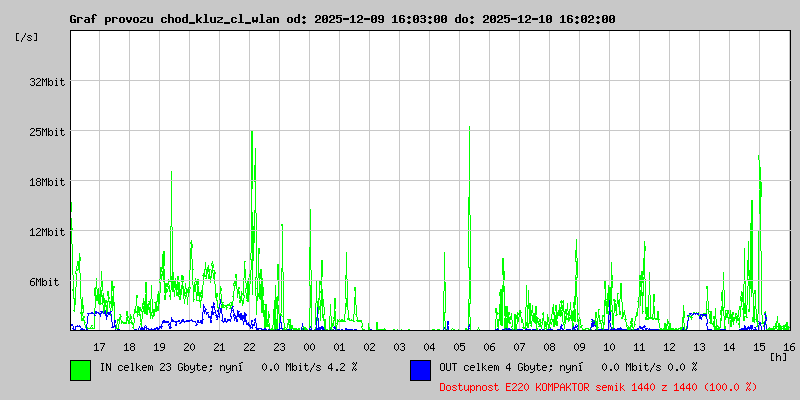Click hour label '13' on x-axis
Viewport: 800px width, 400px height.
pyautogui.click(x=699, y=347)
